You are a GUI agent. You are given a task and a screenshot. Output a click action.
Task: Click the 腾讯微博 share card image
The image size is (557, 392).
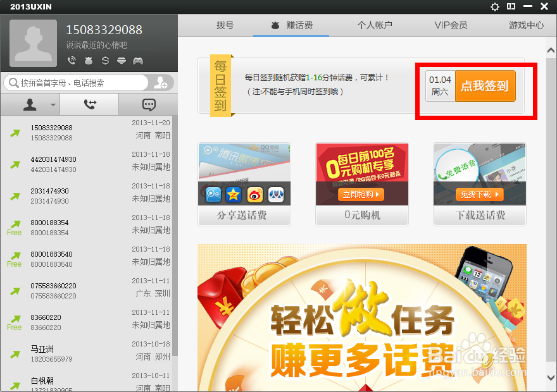244,162
